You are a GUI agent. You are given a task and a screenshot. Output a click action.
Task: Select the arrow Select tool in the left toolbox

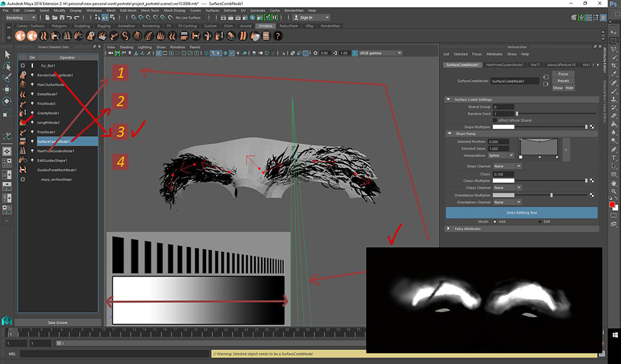tap(8, 54)
